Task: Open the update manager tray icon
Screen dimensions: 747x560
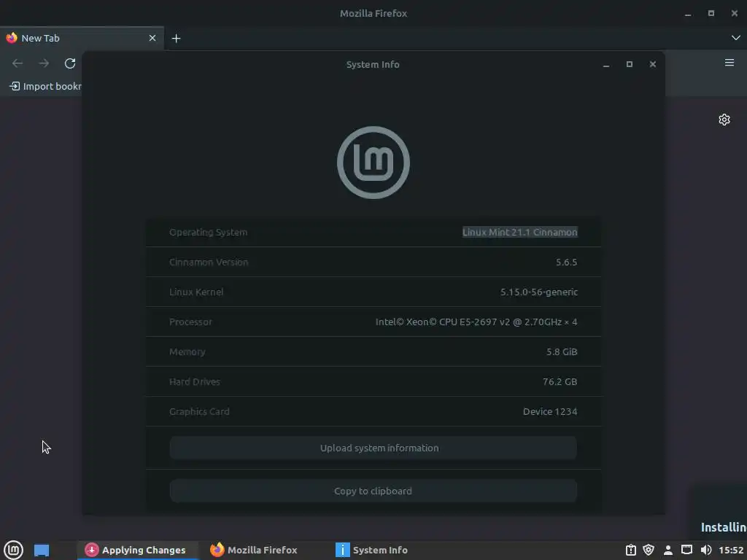Action: coord(631,550)
